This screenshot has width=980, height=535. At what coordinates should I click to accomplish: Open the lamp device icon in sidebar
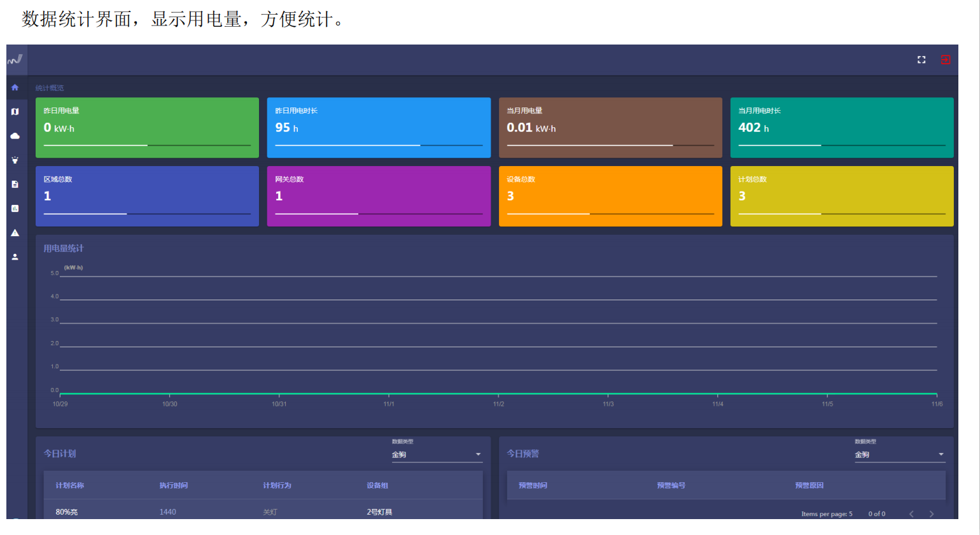(15, 160)
